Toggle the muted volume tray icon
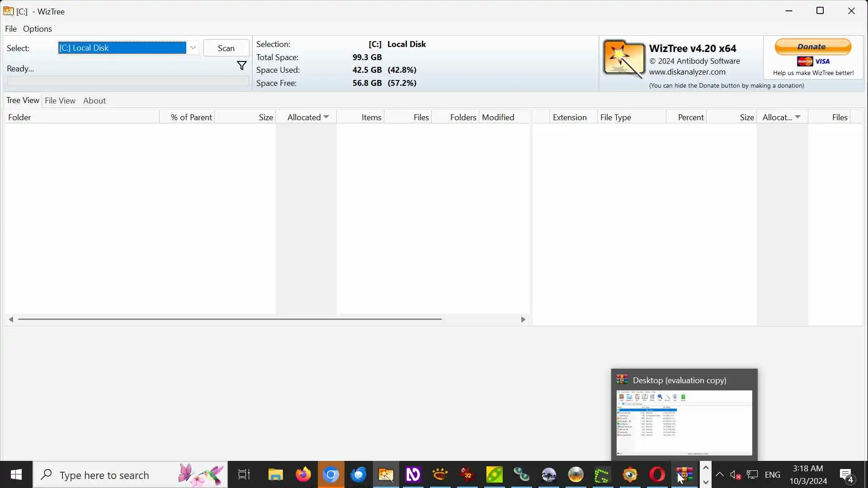This screenshot has width=868, height=488. [x=735, y=475]
